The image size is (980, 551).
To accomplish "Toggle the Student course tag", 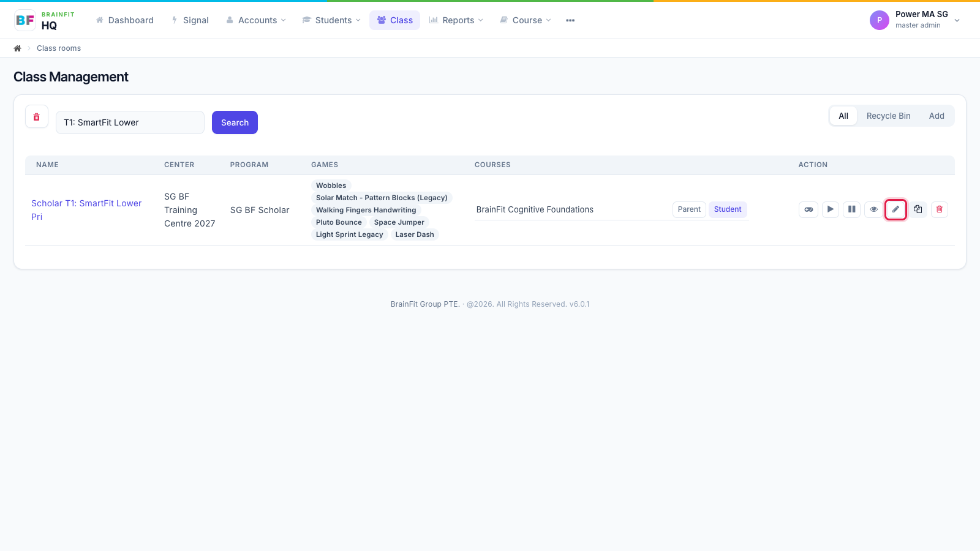I will pyautogui.click(x=728, y=209).
